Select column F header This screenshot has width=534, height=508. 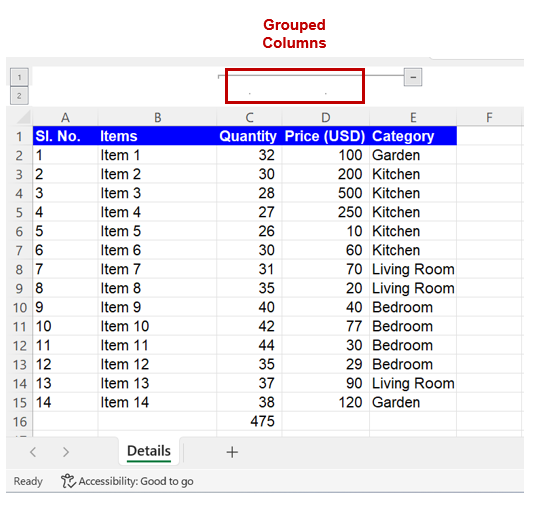(x=489, y=117)
